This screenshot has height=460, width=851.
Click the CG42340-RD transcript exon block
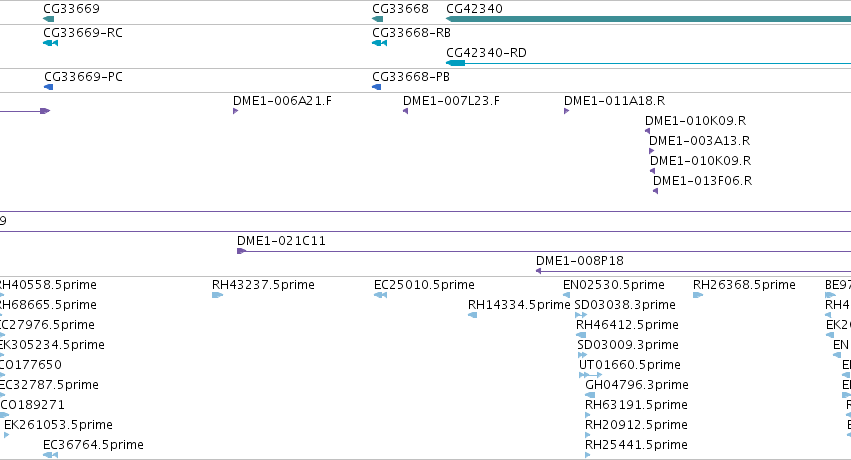point(455,63)
